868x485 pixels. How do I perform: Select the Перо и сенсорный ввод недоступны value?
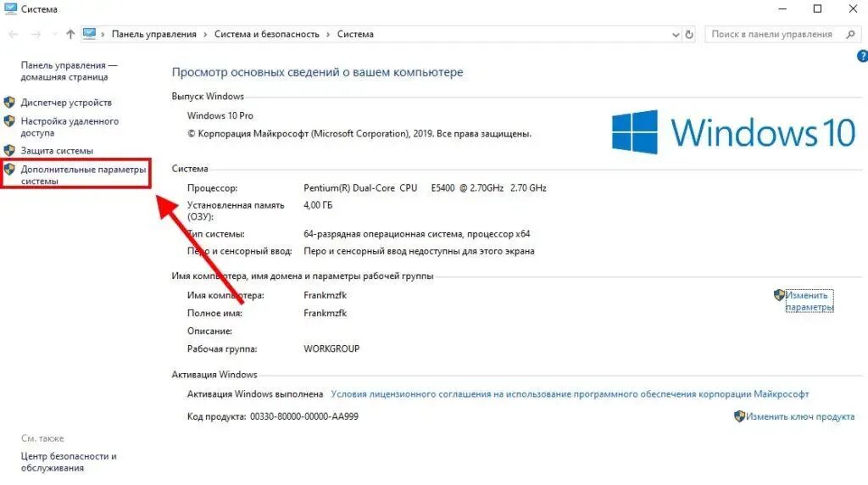419,251
